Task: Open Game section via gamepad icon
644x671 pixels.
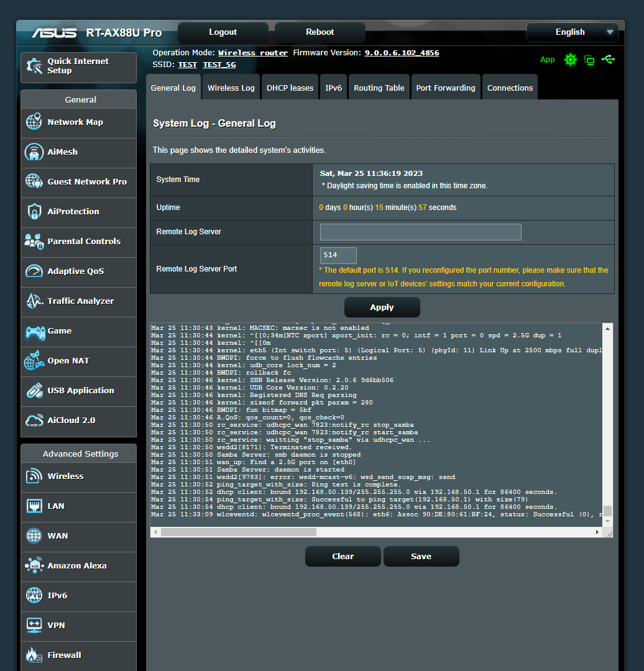Action: point(34,331)
